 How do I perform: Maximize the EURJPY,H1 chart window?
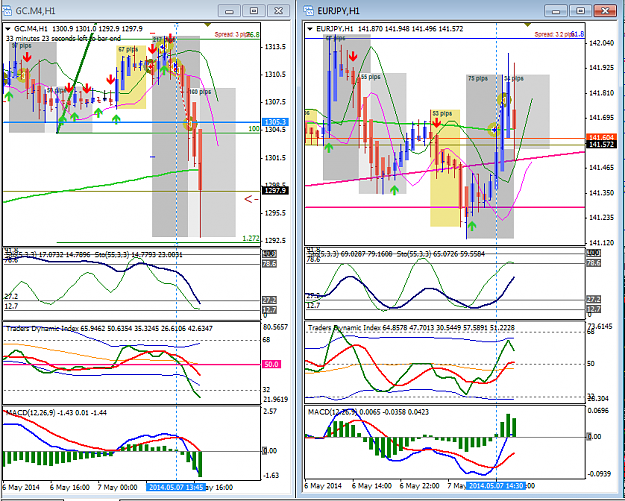coord(581,11)
